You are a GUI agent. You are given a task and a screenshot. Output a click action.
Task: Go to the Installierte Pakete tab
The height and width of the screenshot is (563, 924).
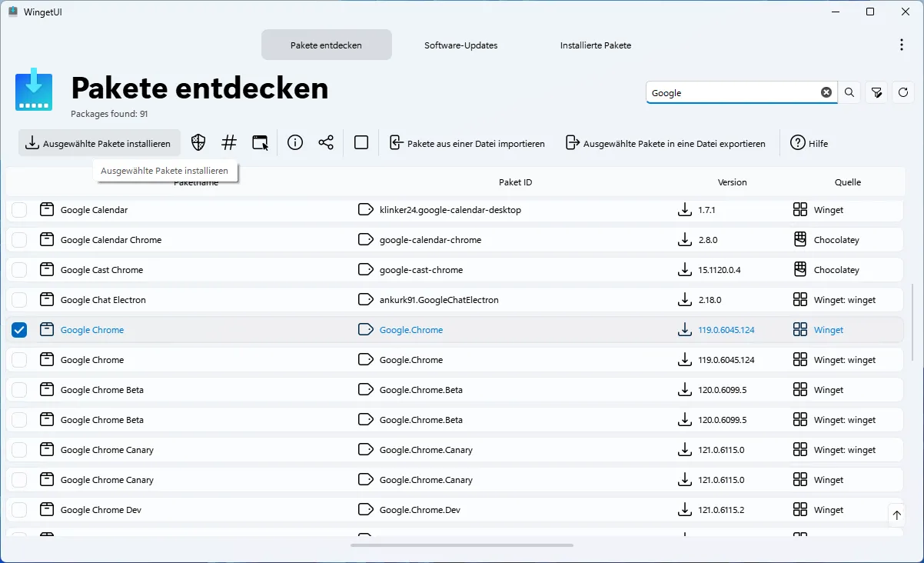(x=596, y=45)
